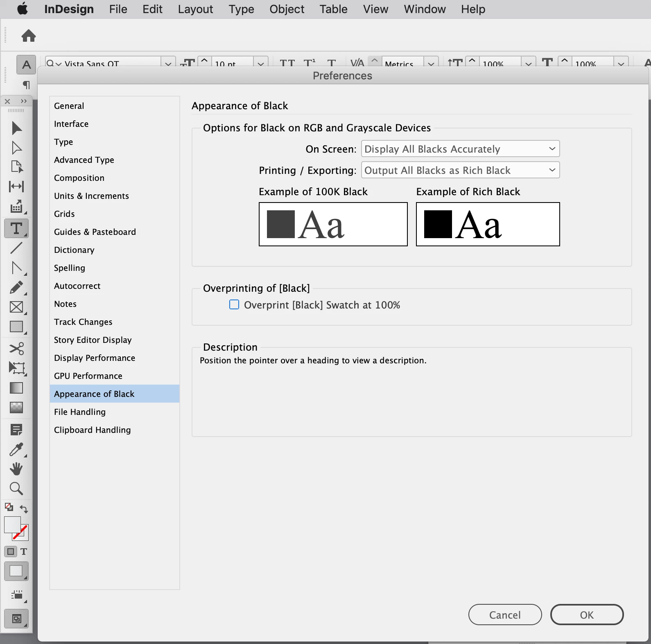Increase font size stepper arrow
The width and height of the screenshot is (651, 644).
click(204, 60)
